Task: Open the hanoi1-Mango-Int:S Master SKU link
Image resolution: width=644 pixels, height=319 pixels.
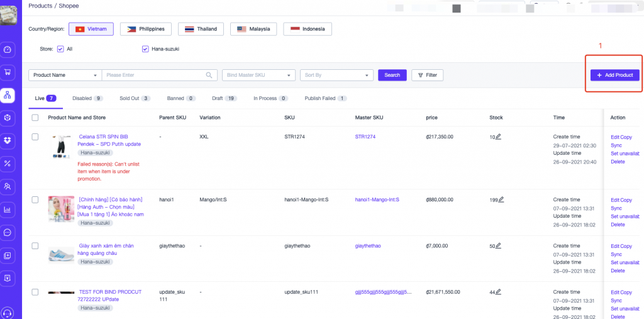Action: [377, 200]
